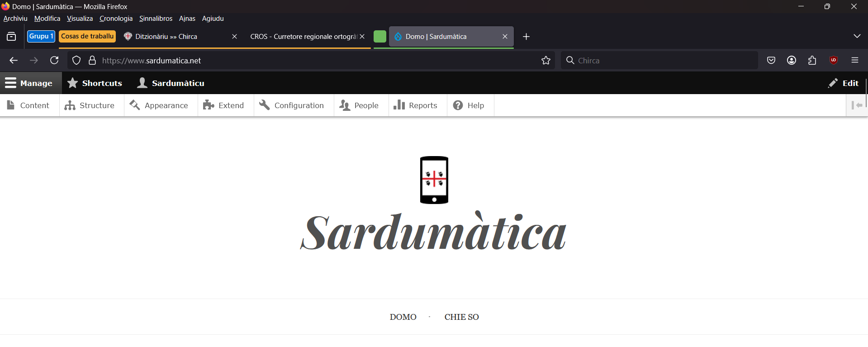Viewport: 868px width, 347px height.
Task: Save page to Pocket icon
Action: 771,60
